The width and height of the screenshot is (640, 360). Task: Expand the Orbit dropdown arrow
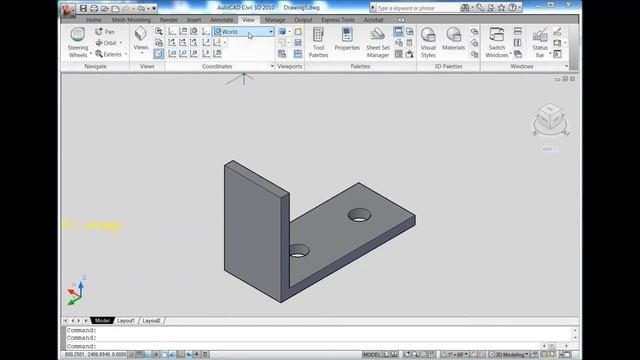pos(121,43)
